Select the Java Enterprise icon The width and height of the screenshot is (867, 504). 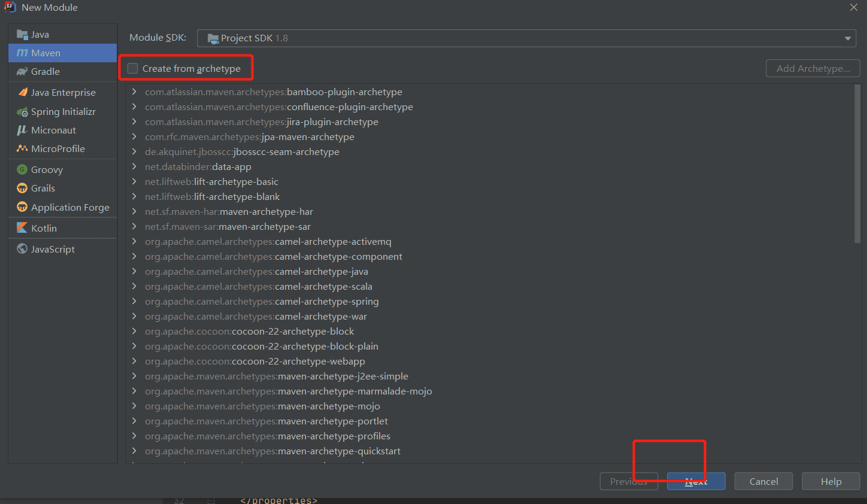[x=22, y=93]
